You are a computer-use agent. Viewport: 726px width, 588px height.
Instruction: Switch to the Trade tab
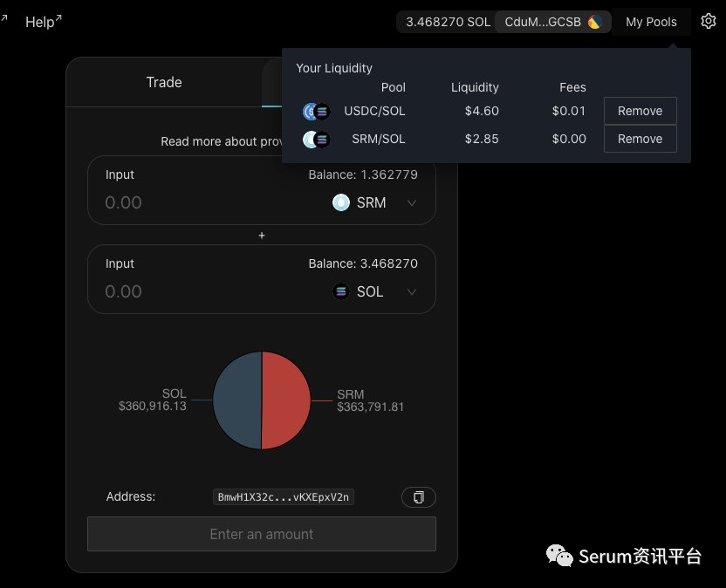tap(164, 82)
